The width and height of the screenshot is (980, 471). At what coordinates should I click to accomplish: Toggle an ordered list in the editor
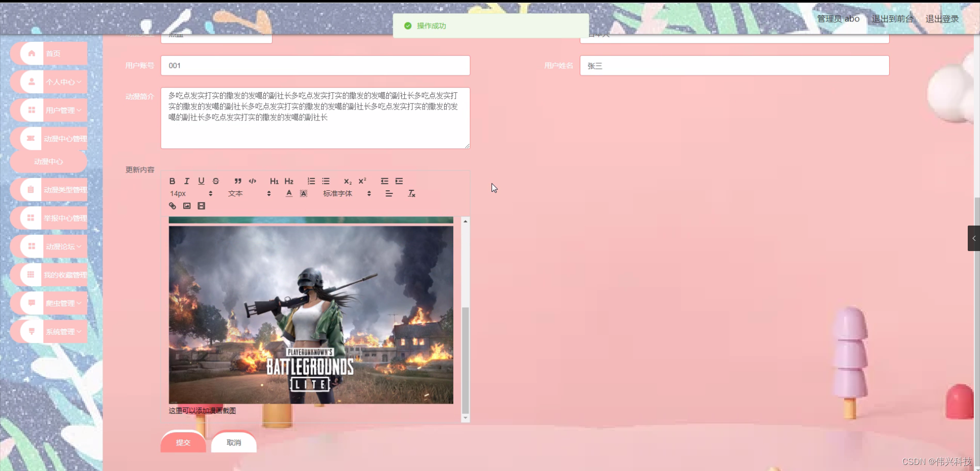pos(311,181)
